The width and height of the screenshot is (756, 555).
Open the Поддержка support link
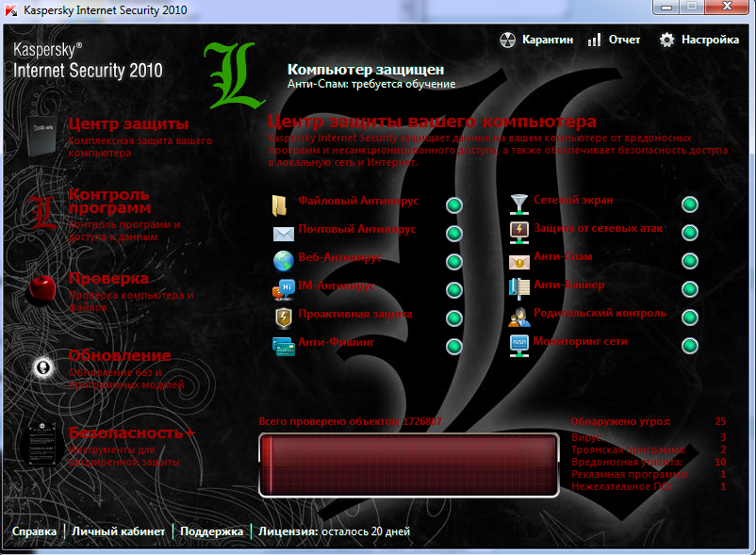(x=212, y=531)
